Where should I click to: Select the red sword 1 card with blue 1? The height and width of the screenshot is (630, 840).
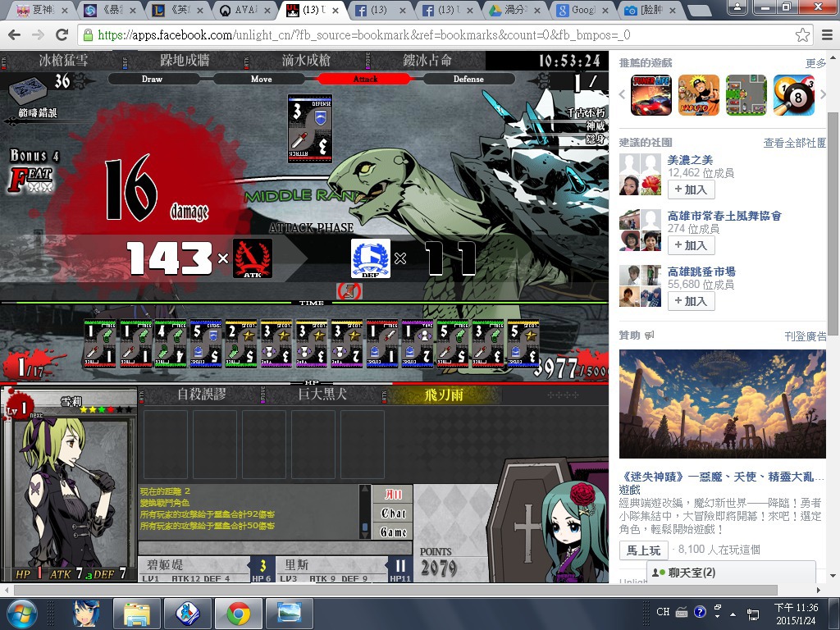tap(382, 344)
